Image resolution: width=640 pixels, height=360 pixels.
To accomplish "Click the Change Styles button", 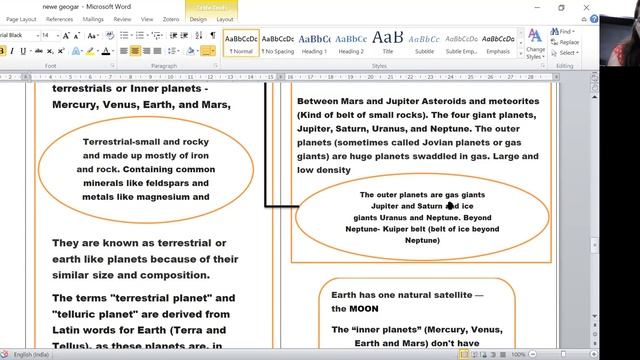I will tap(535, 44).
